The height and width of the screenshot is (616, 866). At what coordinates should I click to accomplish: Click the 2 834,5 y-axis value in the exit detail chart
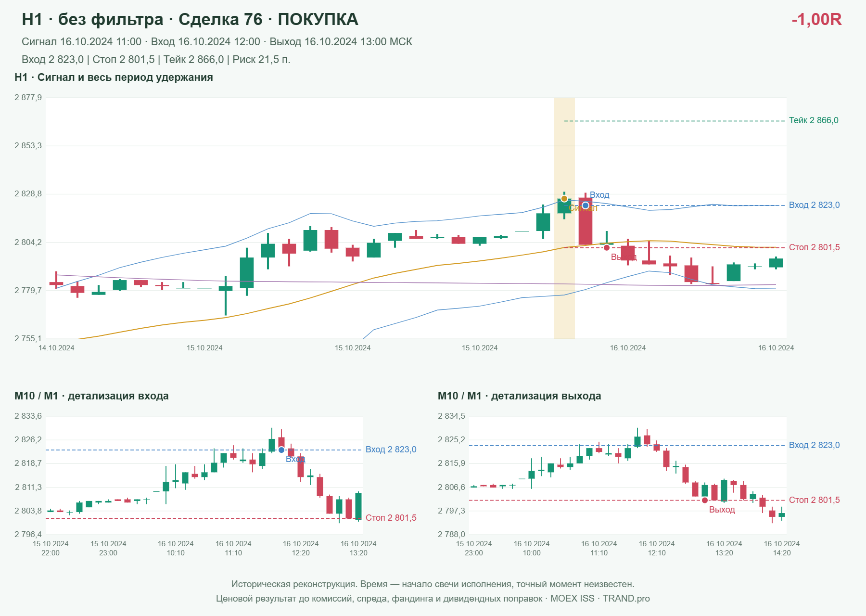(x=451, y=416)
